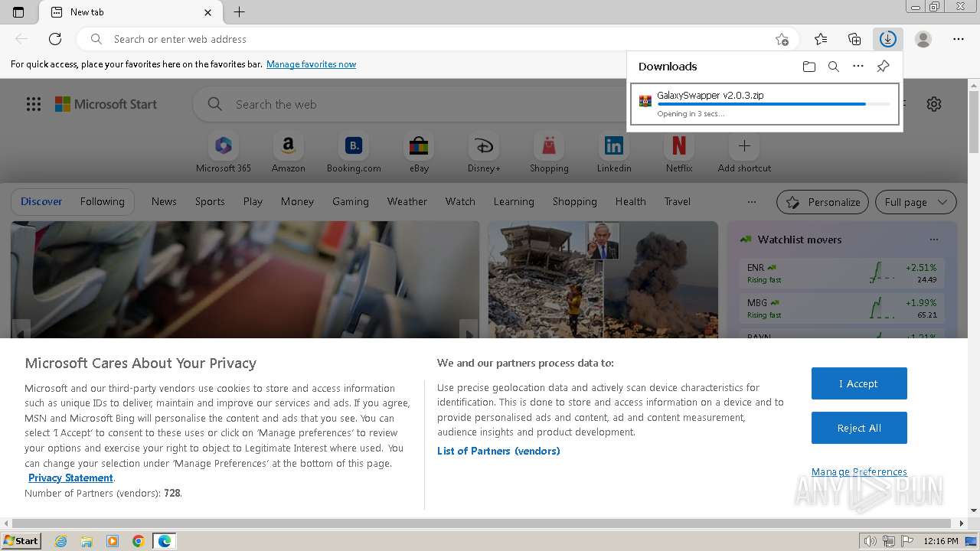This screenshot has height=551, width=980.
Task: Refresh the current page
Action: (x=55, y=39)
